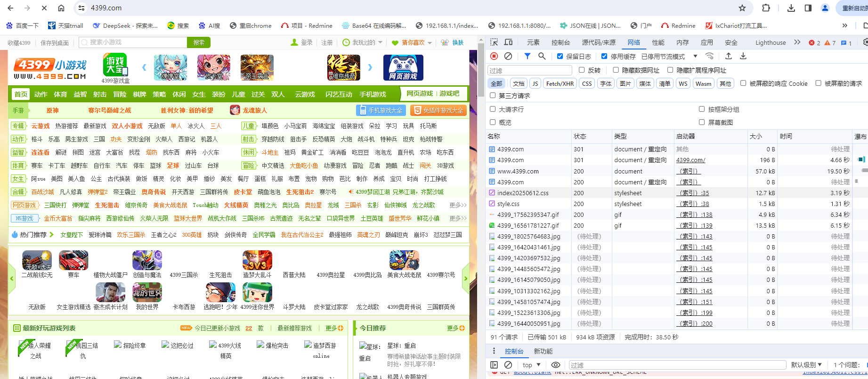The width and height of the screenshot is (868, 379).
Task: Uncheck 保留日志 preserve log checkbox
Action: 560,56
